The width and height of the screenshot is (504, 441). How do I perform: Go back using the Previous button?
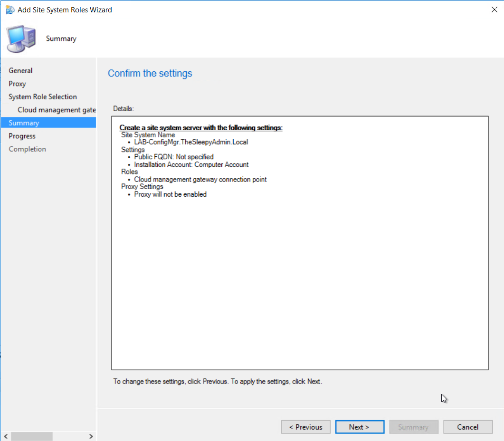(x=305, y=427)
